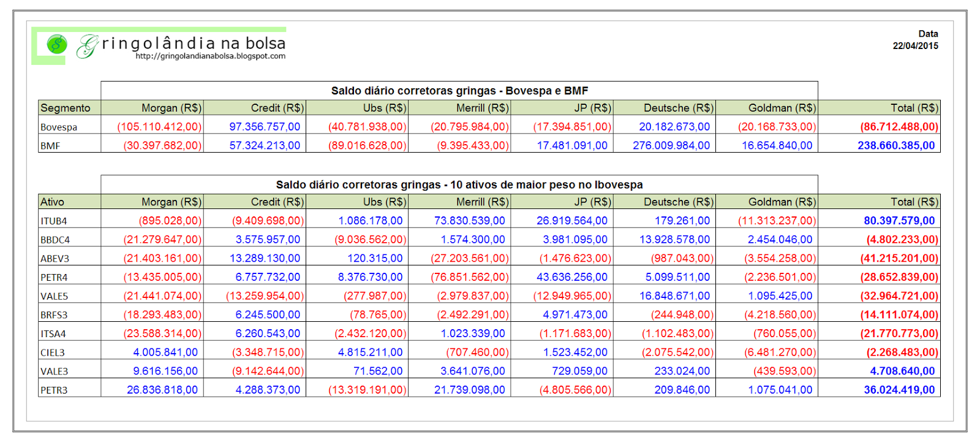Click BBDC4 total (4.802.233,00)
The width and height of the screenshot is (980, 442).
(902, 240)
